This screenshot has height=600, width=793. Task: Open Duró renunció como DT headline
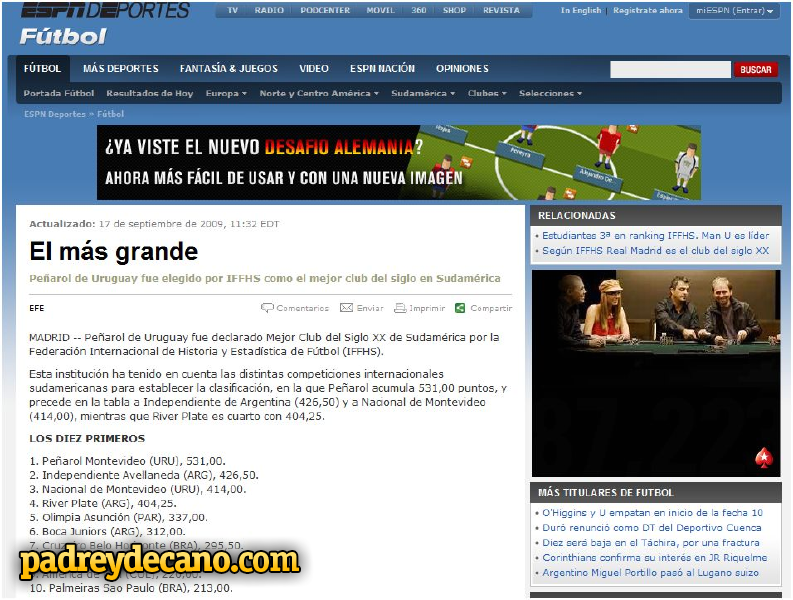tap(651, 528)
